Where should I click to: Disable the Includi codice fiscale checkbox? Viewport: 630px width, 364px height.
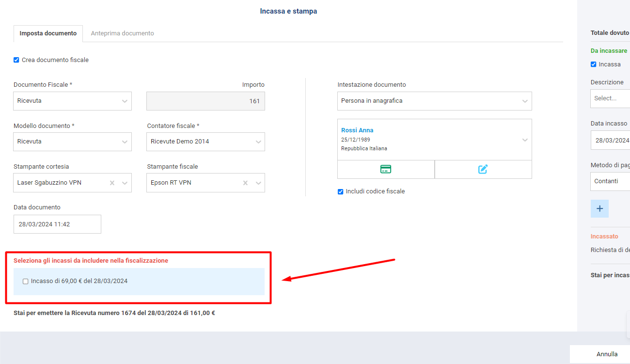coord(340,191)
